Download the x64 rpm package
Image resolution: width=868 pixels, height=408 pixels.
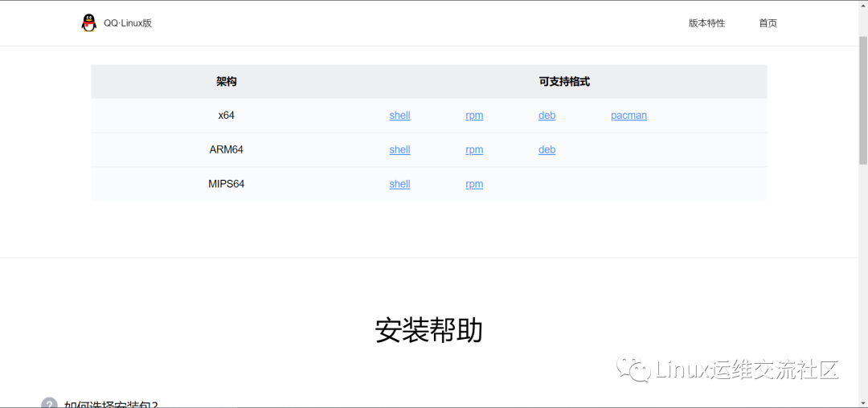pos(474,116)
